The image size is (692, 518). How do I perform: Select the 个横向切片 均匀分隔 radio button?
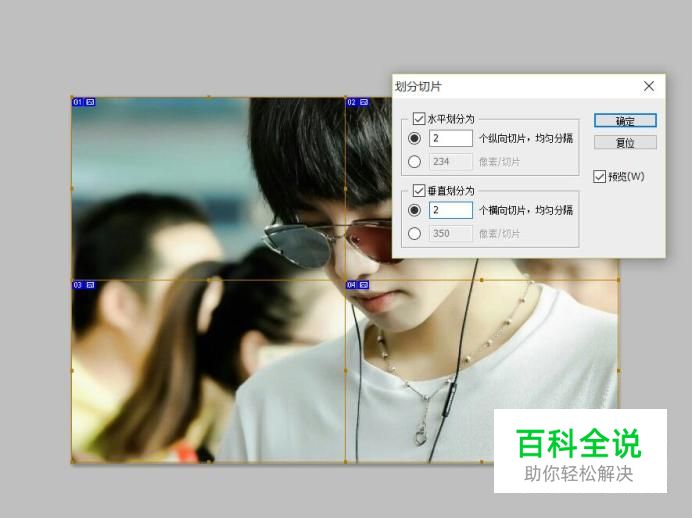[x=414, y=210]
